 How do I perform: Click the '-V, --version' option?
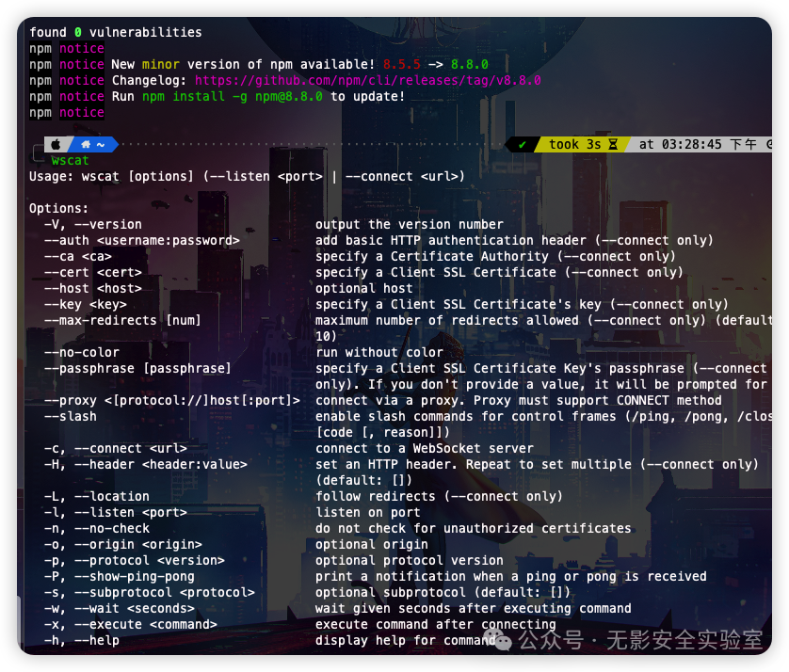pos(93,224)
